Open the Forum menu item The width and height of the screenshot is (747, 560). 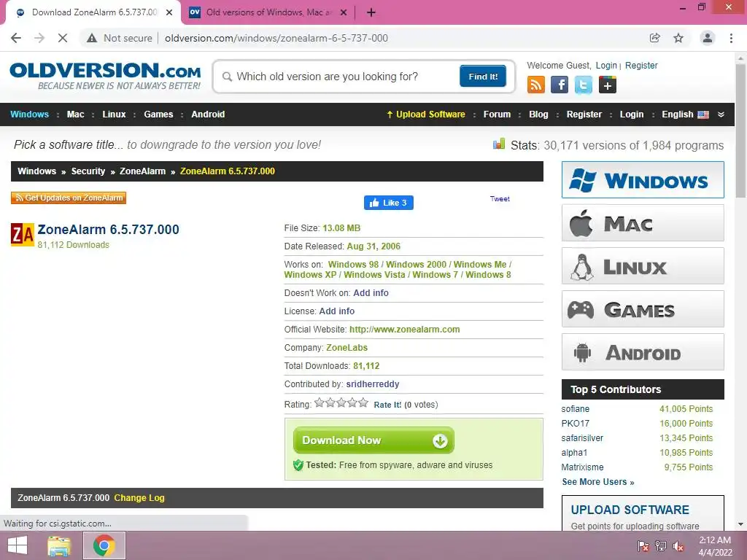point(497,114)
